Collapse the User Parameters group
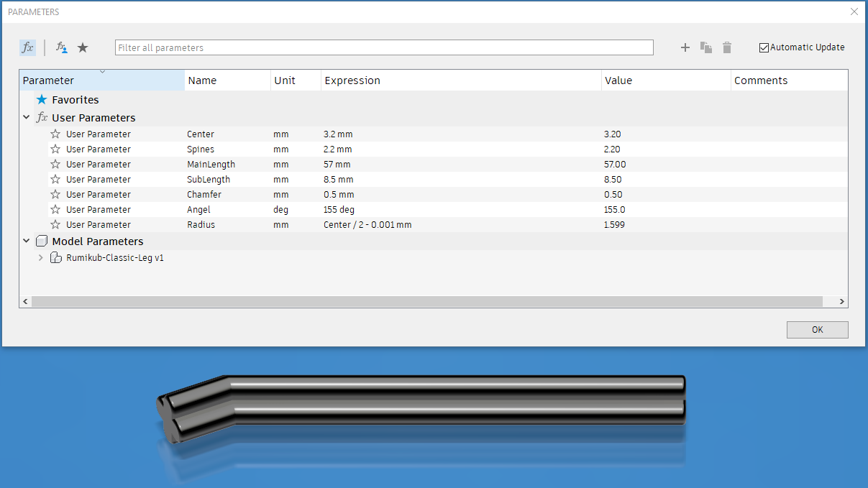 coord(27,118)
